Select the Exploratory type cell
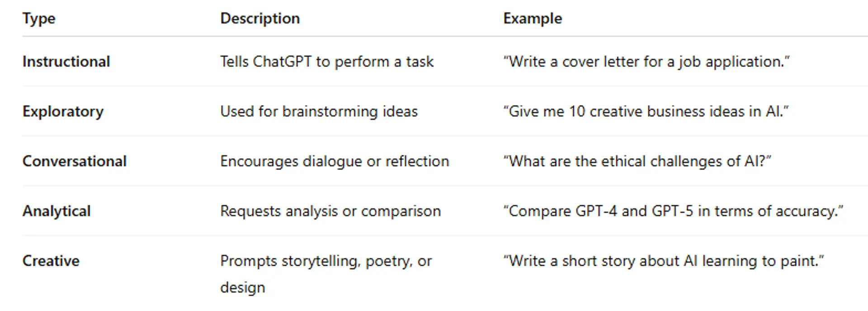Screen dimensions: 868x311 coord(63,111)
